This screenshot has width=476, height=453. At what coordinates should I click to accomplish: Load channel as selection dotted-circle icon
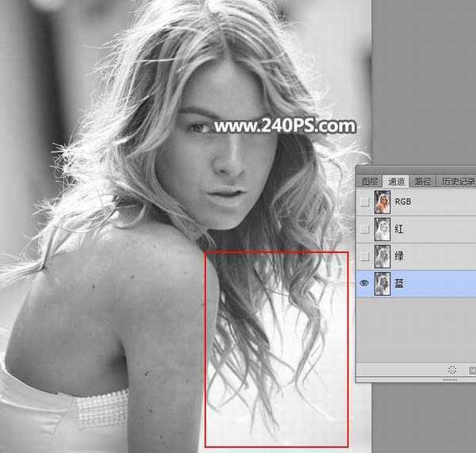point(452,370)
